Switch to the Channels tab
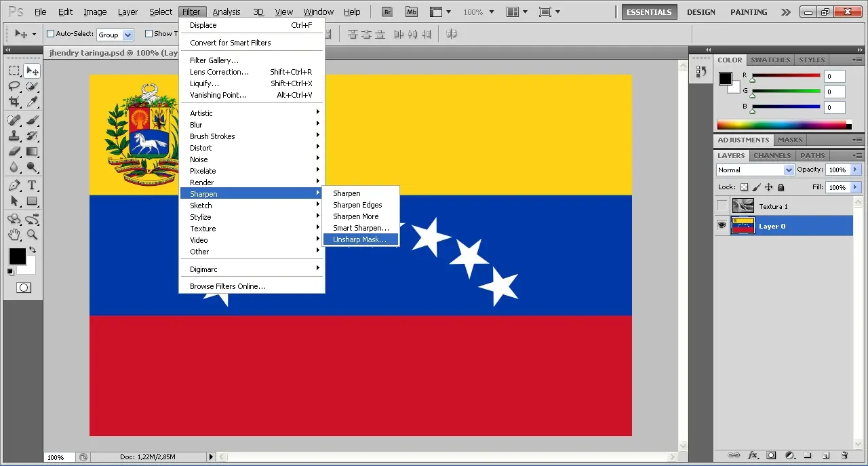Image resolution: width=868 pixels, height=466 pixels. click(x=772, y=155)
